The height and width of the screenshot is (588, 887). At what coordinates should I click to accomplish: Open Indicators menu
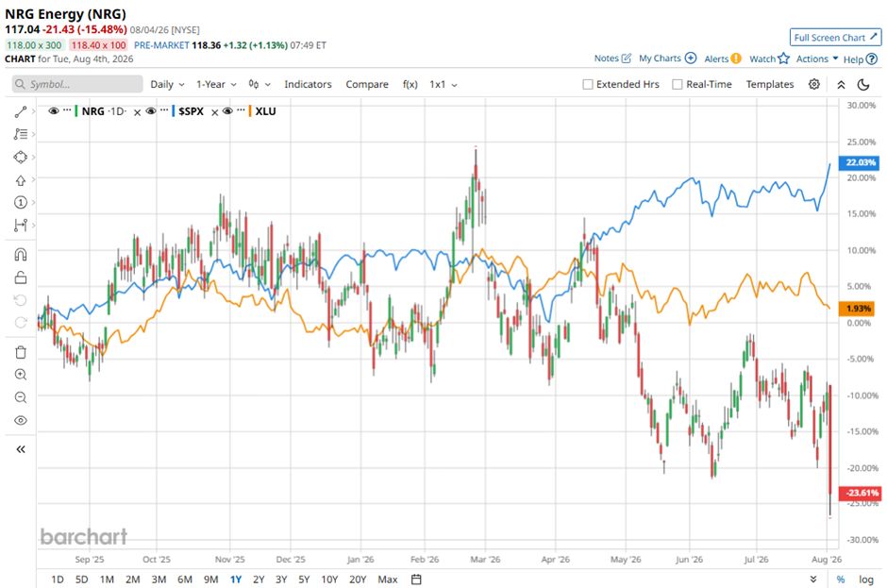coord(308,84)
